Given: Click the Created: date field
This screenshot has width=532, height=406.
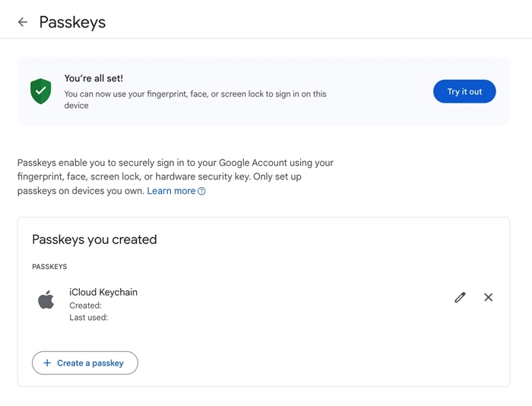Looking at the screenshot, I should click(x=86, y=306).
